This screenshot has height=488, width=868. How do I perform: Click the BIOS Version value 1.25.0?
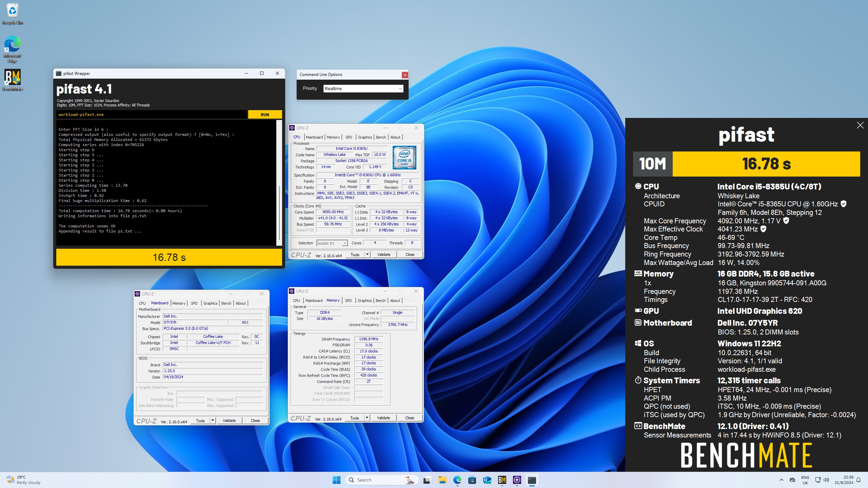[x=212, y=371]
